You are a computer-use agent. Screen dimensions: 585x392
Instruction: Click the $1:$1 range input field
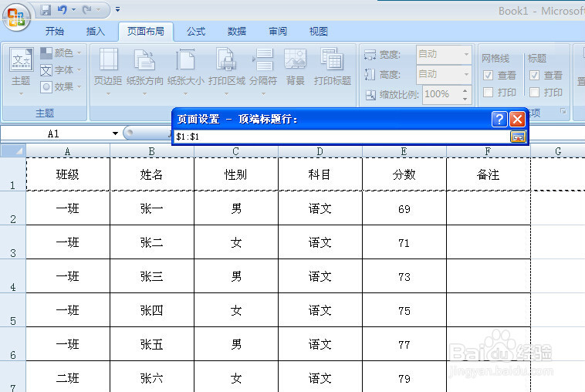click(341, 137)
